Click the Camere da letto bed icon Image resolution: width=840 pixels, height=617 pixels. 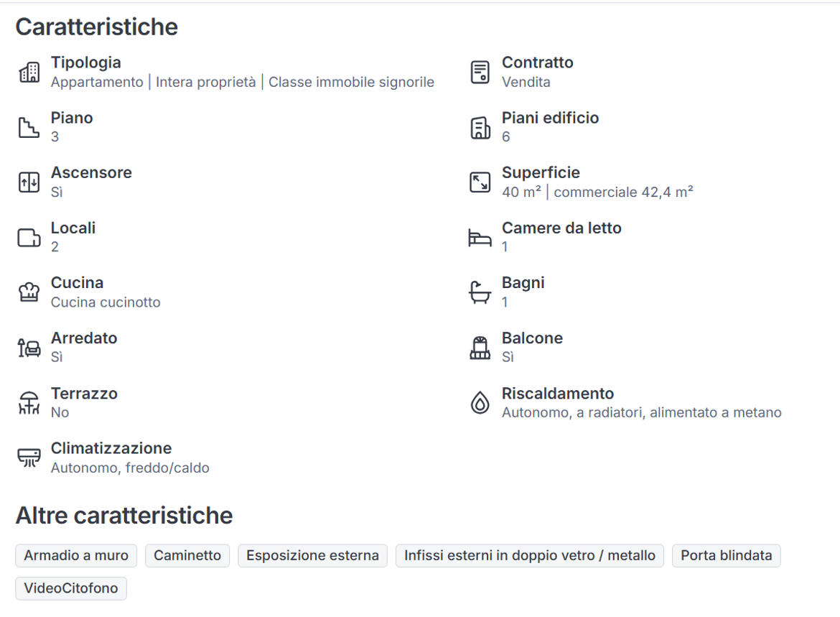tap(480, 238)
